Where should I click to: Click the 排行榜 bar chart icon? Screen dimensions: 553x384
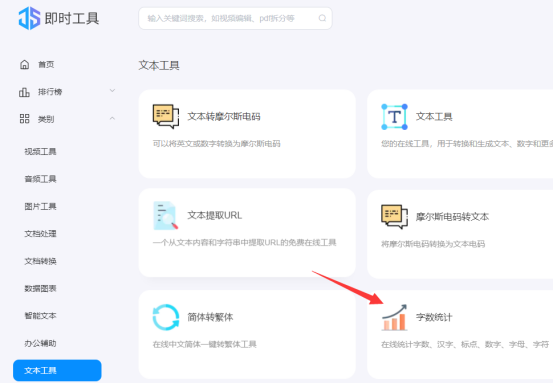coord(24,92)
